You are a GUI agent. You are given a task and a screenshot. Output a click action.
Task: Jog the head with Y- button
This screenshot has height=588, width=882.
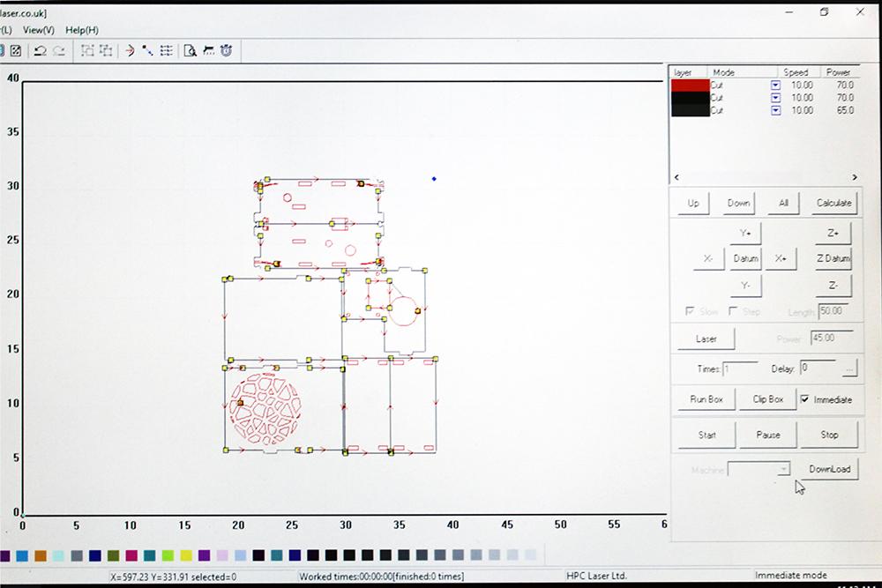point(745,286)
